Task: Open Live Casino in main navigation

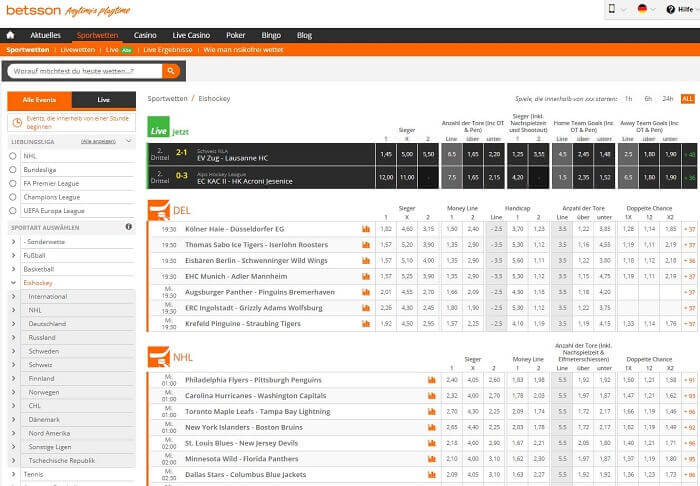Action: (191, 35)
